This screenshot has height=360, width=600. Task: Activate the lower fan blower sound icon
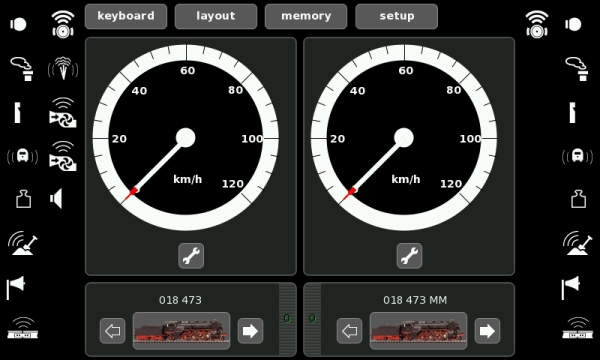point(63,156)
